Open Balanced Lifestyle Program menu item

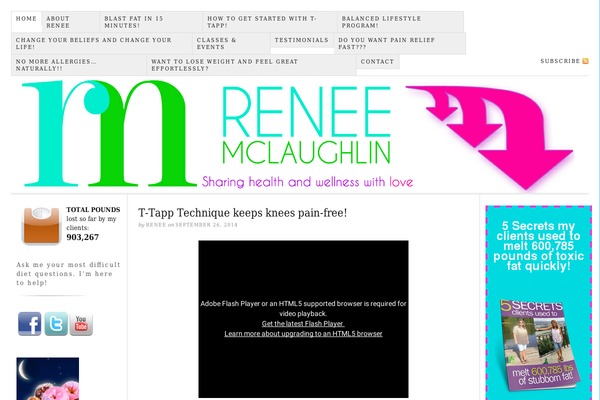click(x=400, y=22)
